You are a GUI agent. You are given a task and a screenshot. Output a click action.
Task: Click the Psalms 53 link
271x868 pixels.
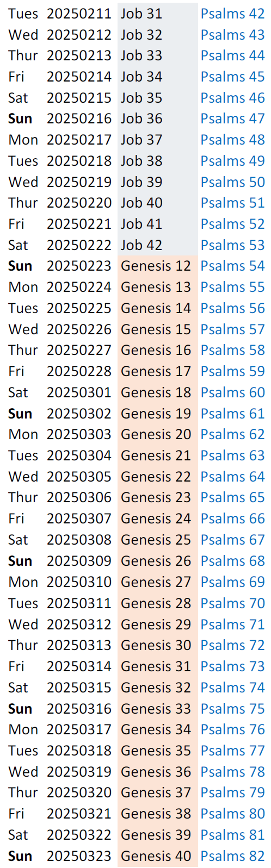(x=232, y=245)
